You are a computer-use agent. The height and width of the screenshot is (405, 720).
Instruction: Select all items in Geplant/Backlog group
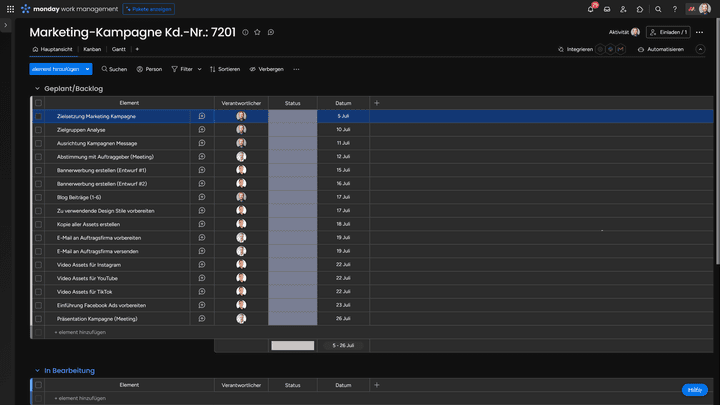pos(39,103)
